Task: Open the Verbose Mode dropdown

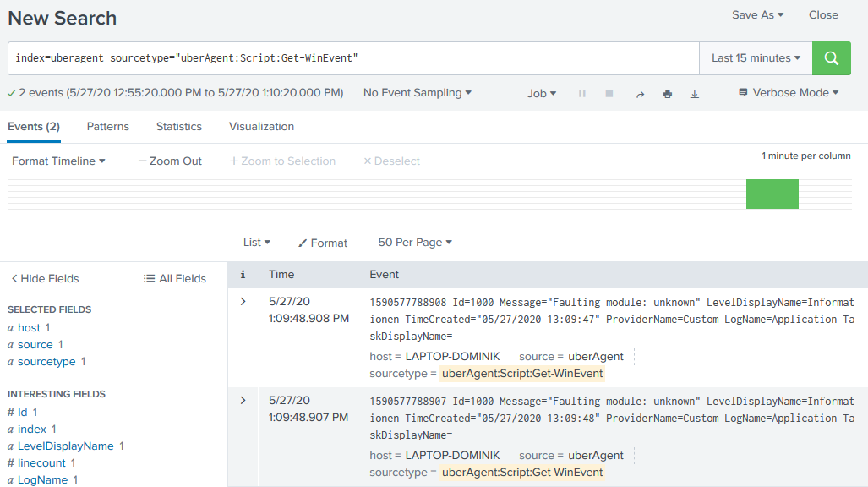Action: point(788,93)
